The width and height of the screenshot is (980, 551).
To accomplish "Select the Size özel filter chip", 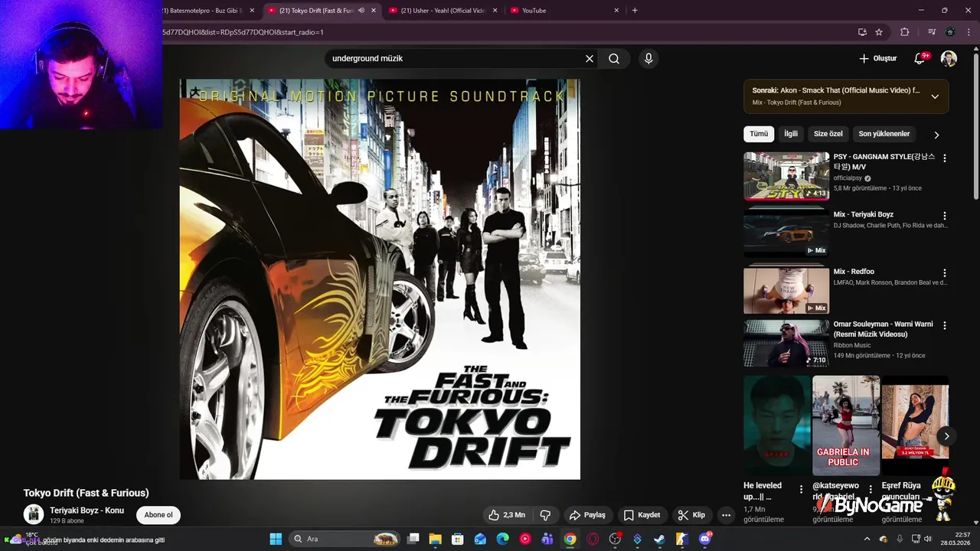I will pos(828,134).
